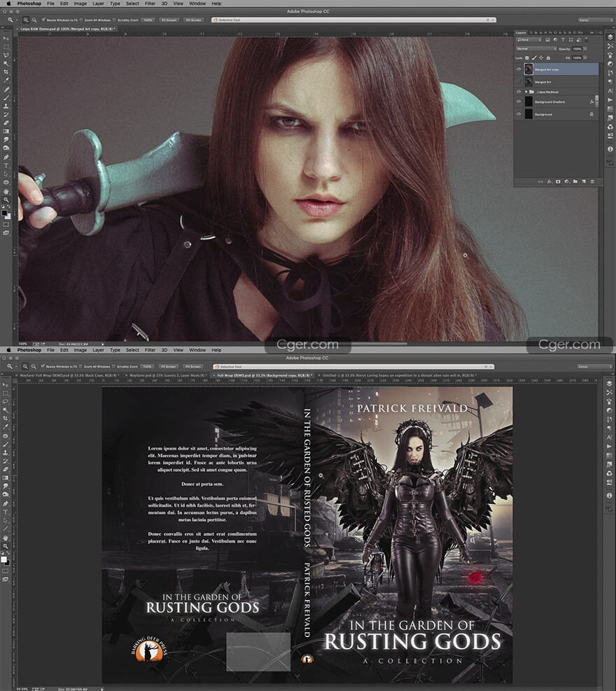Switch to Wayfarer.psd document tab
Viewport: 616px width, 691px height.
[x=167, y=375]
